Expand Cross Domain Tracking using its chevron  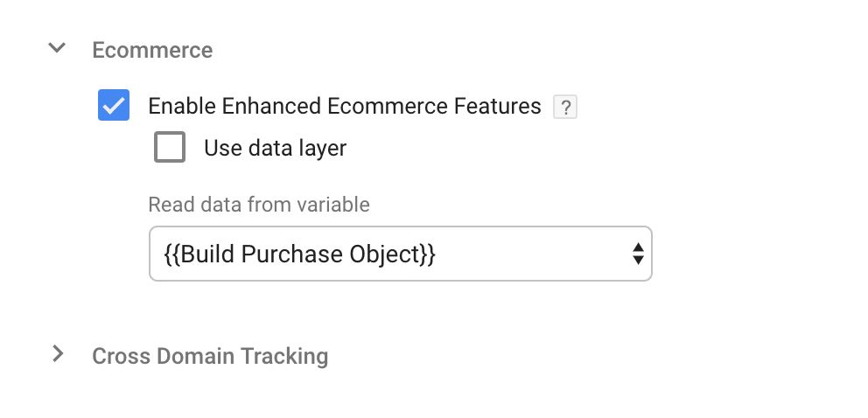[x=58, y=354]
